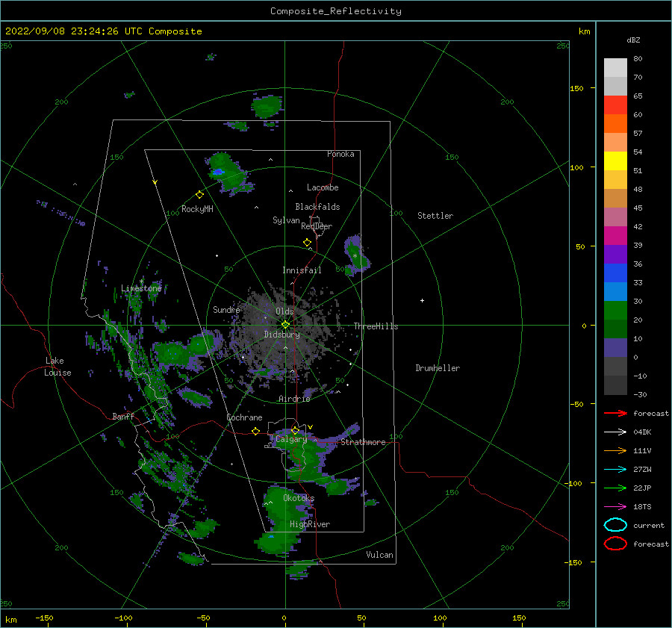This screenshot has height=628, width=672.
Task: Click the Ponoka city label
Action: coord(340,154)
